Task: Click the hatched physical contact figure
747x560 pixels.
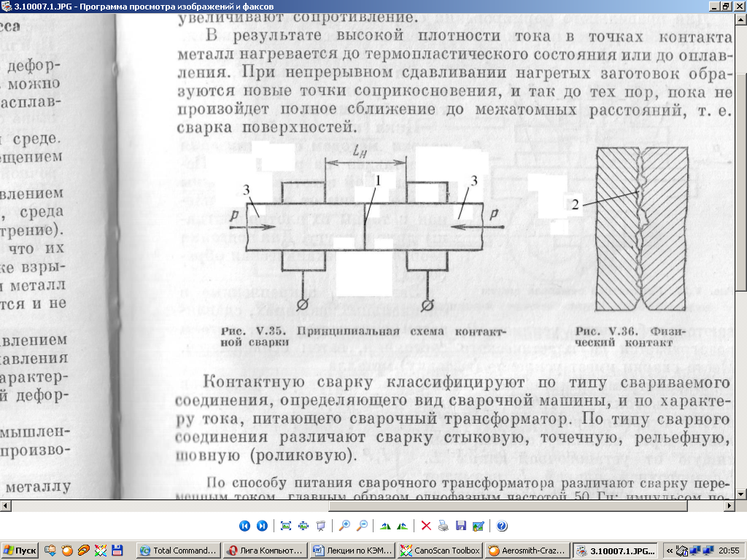Action: pos(641,228)
